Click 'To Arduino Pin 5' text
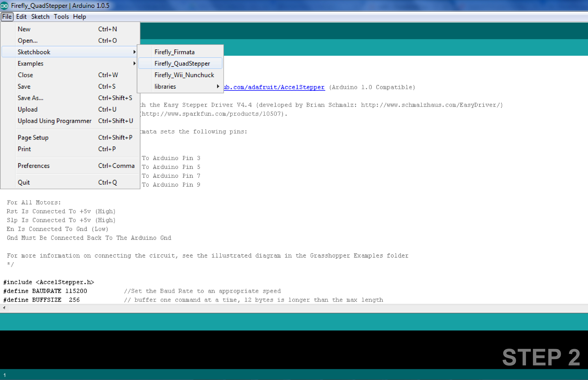The image size is (588, 380). click(171, 167)
